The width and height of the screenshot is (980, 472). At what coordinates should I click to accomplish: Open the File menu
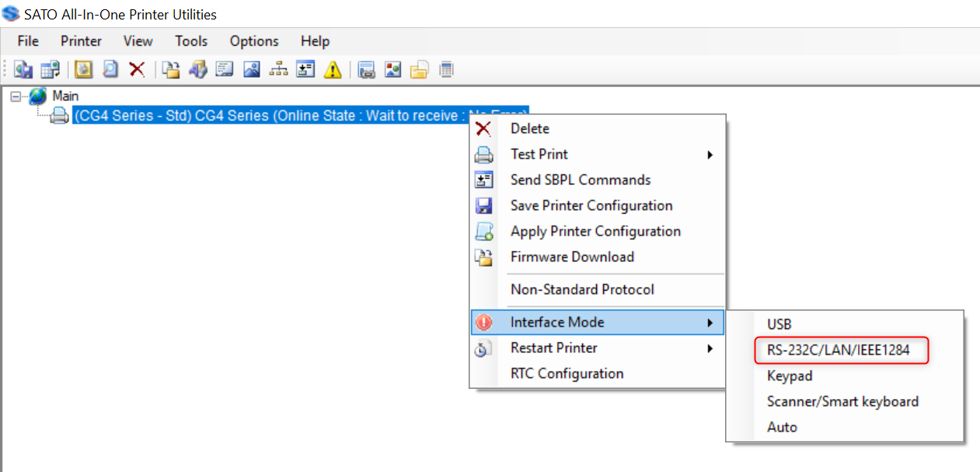coord(28,41)
